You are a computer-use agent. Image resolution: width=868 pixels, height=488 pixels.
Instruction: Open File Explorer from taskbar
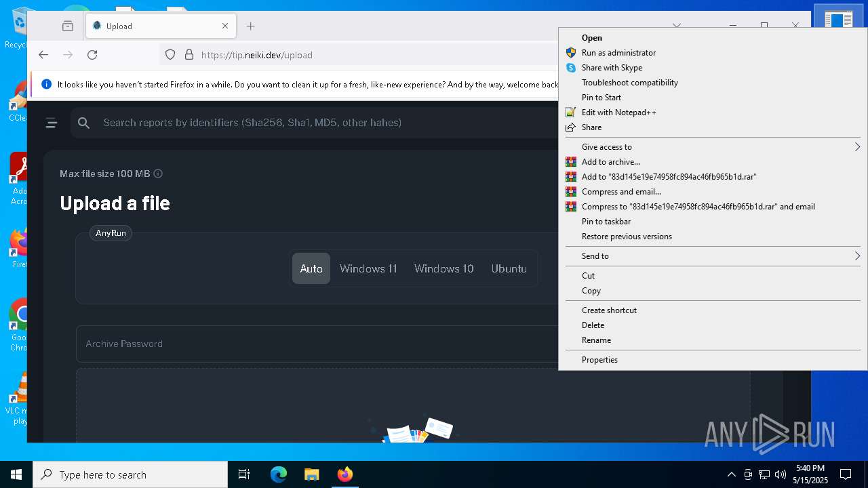311,474
